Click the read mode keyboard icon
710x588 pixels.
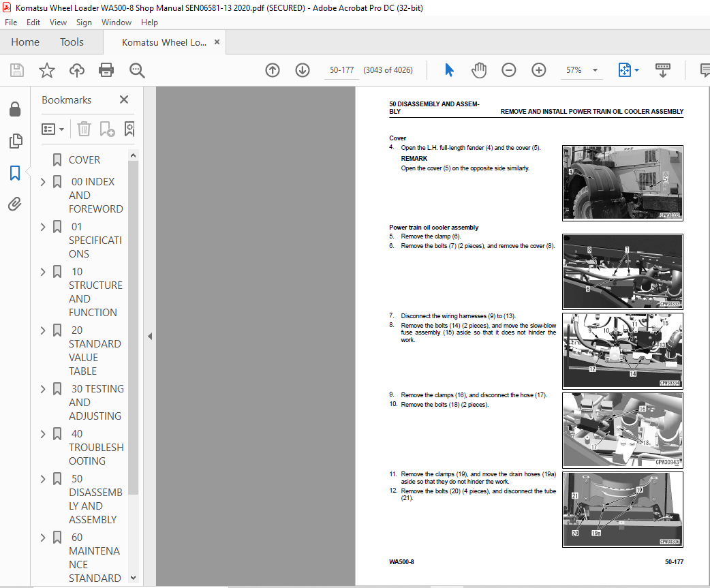663,70
